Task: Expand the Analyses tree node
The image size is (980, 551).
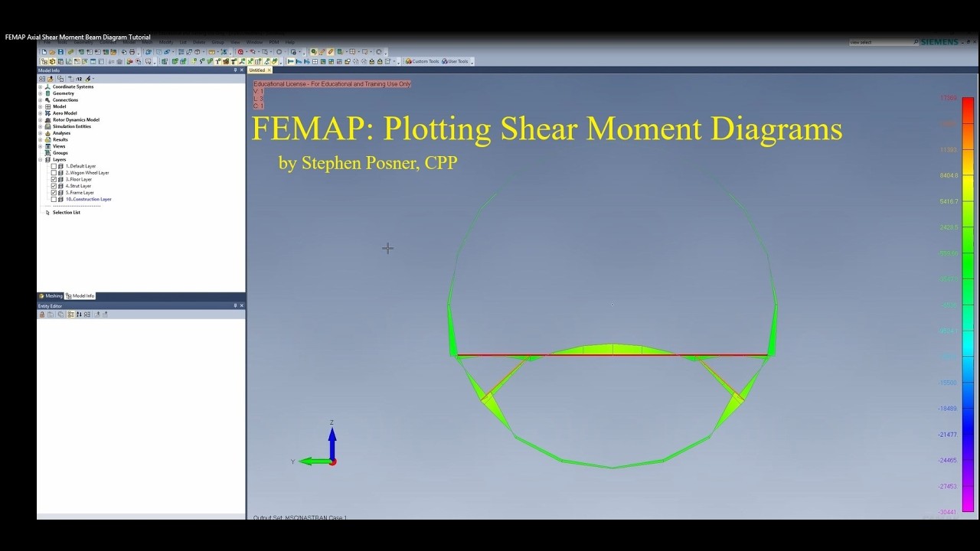Action: (41, 133)
